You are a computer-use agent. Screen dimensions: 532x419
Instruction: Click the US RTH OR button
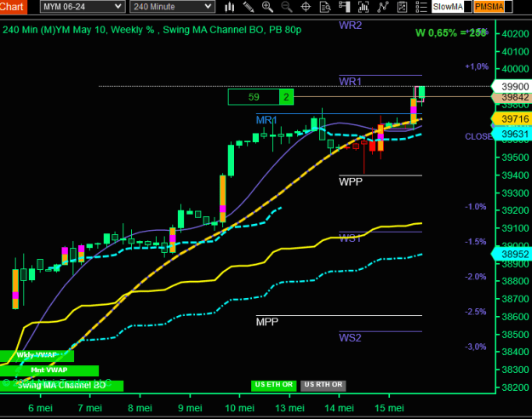[x=323, y=385]
